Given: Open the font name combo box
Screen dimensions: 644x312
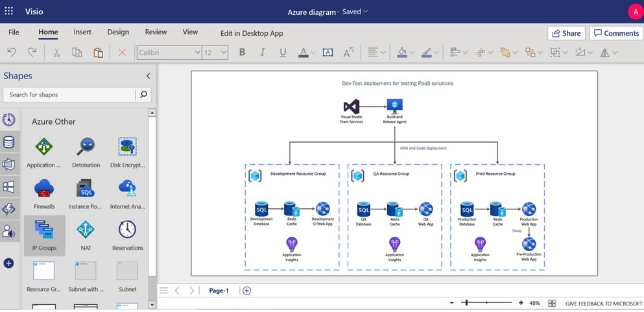Looking at the screenshot, I should click(169, 53).
